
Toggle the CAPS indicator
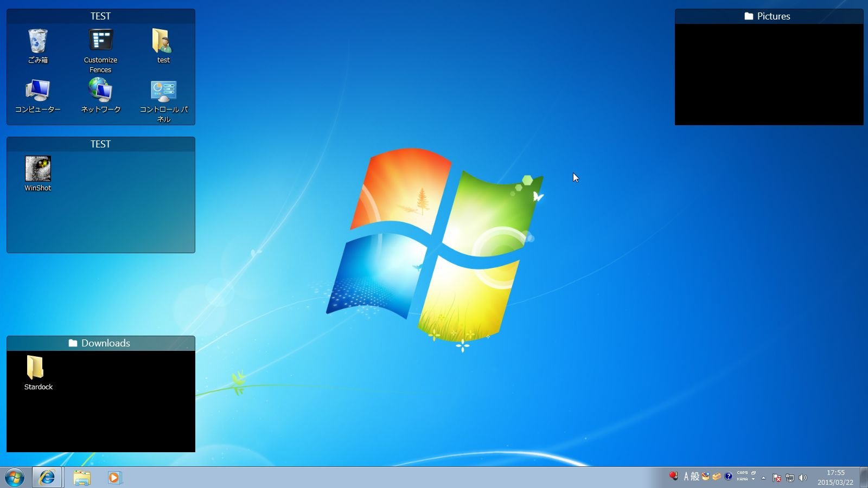(742, 473)
